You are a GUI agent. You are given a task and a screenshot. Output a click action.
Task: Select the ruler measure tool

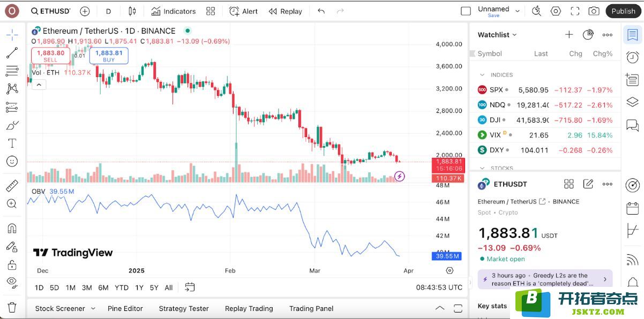12,186
